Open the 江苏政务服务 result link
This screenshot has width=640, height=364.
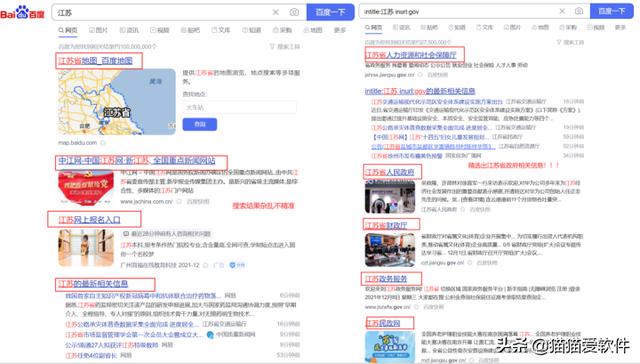386,279
